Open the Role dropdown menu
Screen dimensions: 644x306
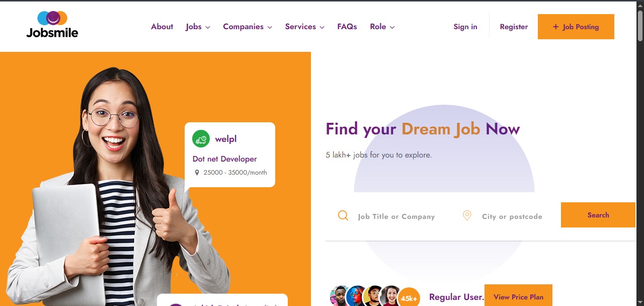382,27
